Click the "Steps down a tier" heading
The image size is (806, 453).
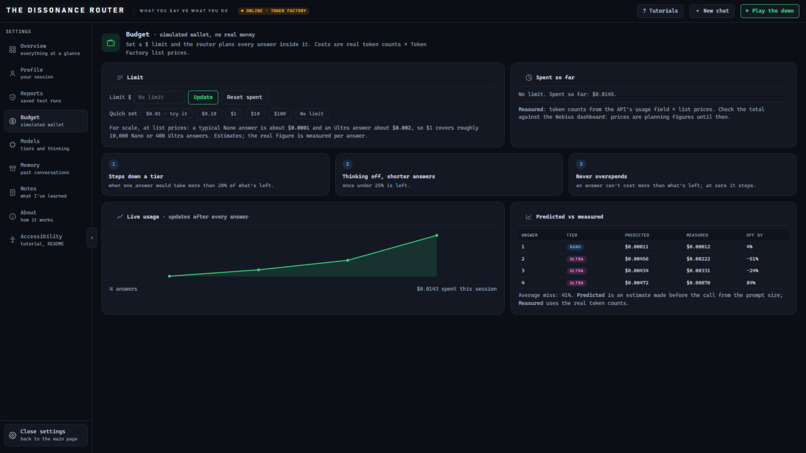point(136,176)
